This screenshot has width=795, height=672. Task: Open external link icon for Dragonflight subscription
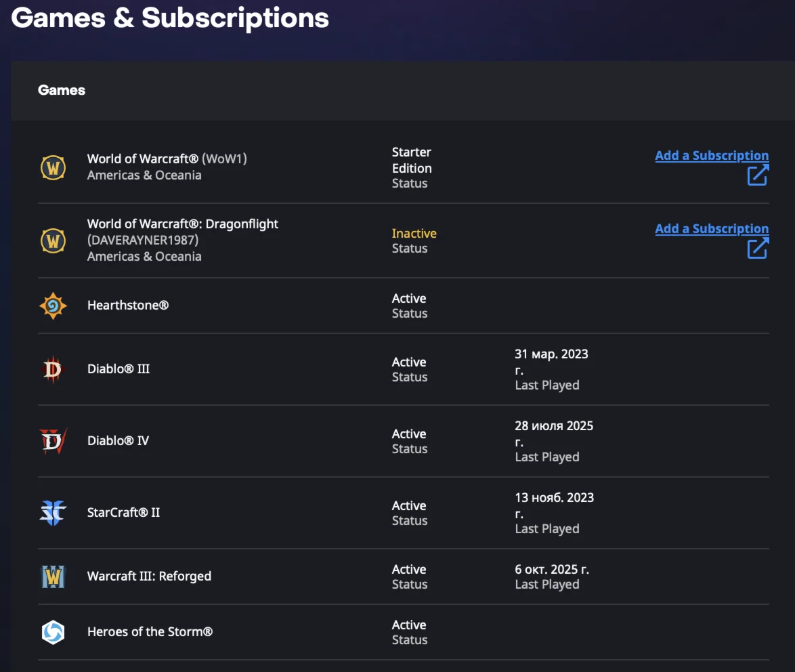tap(758, 249)
